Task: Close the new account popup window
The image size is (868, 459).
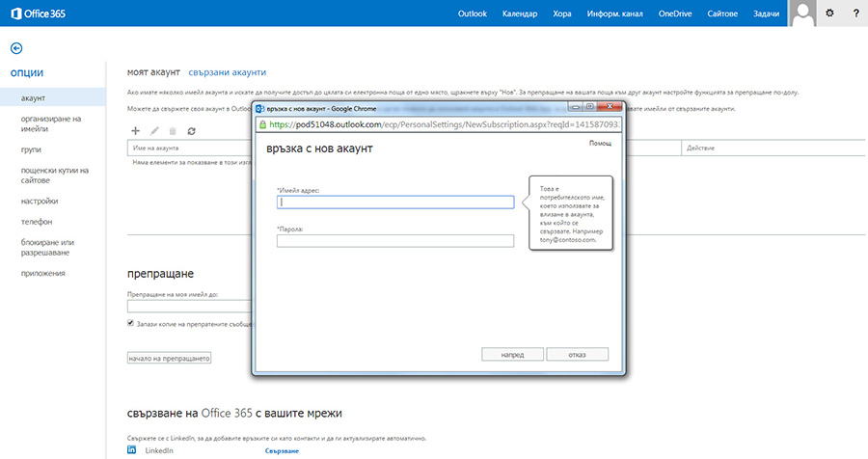Action: click(x=610, y=106)
